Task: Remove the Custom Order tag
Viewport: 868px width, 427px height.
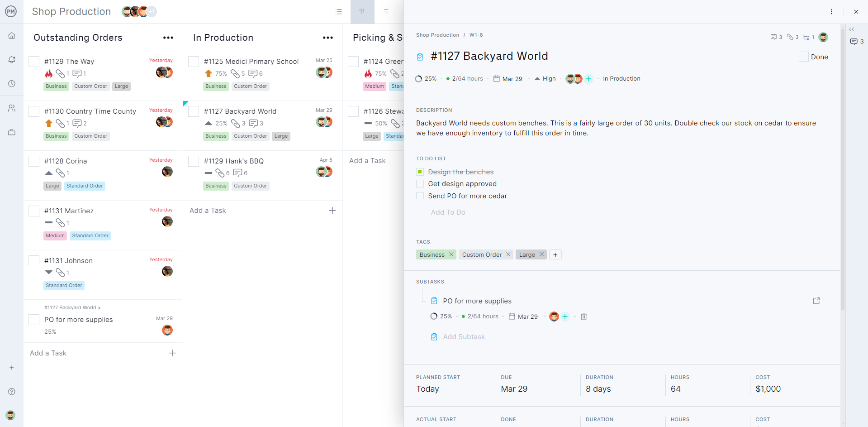Action: tap(508, 254)
